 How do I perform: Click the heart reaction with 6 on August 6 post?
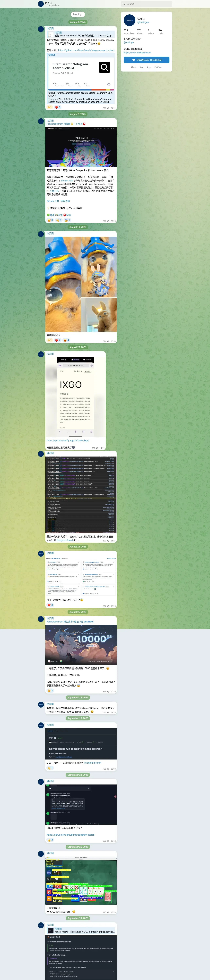click(x=58, y=107)
